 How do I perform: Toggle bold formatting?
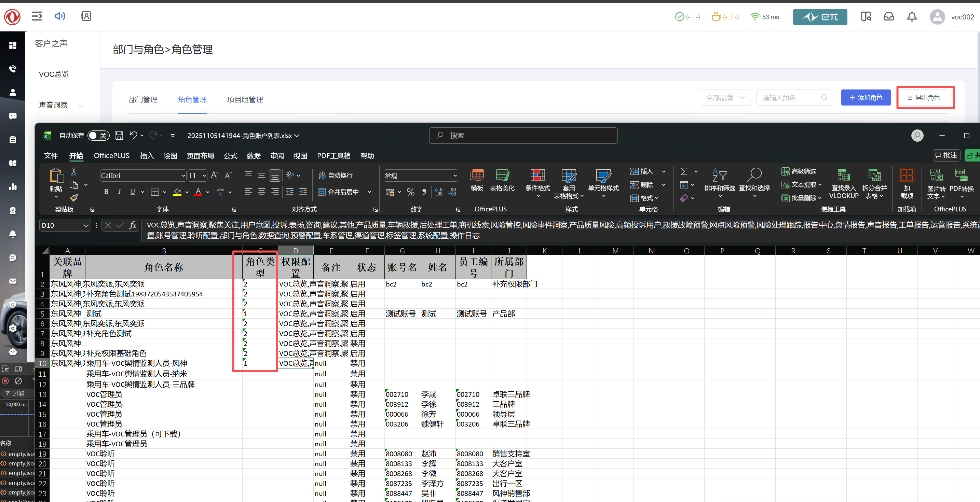pos(106,192)
